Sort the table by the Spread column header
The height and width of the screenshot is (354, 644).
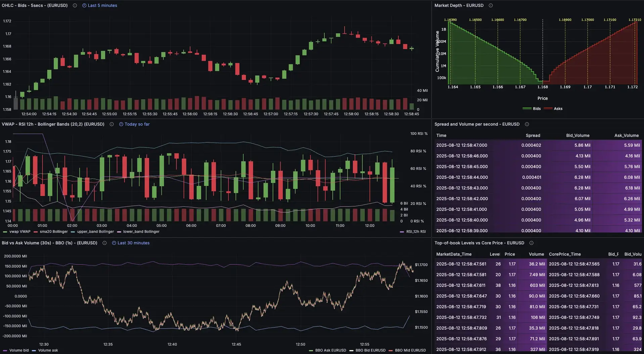pos(533,135)
